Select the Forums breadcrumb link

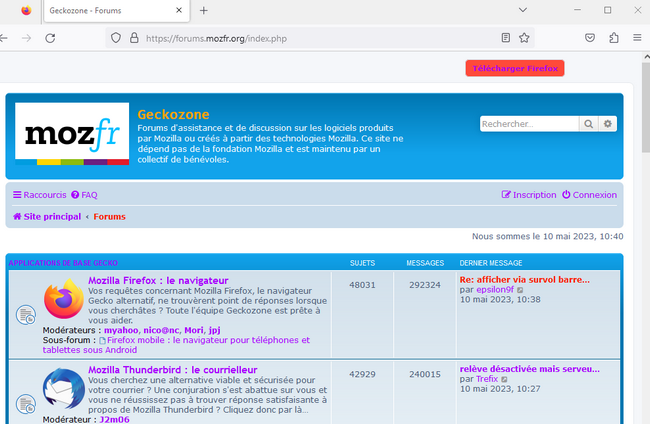[109, 217]
